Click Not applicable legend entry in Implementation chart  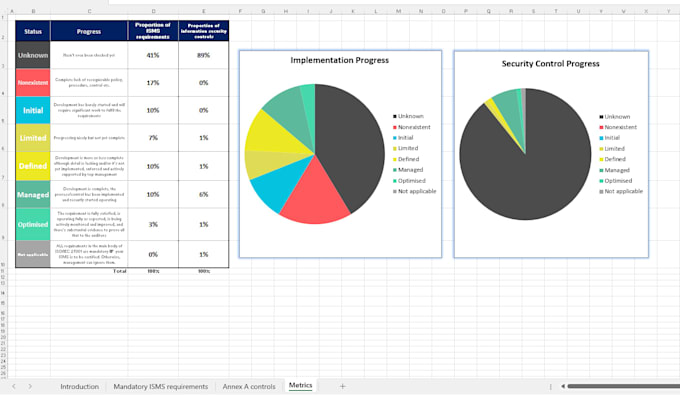tap(414, 191)
